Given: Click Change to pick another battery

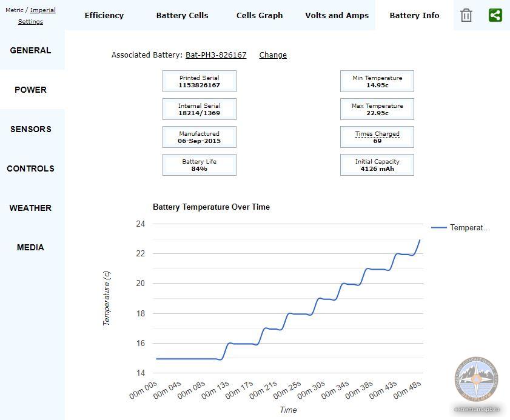Looking at the screenshot, I should (273, 55).
